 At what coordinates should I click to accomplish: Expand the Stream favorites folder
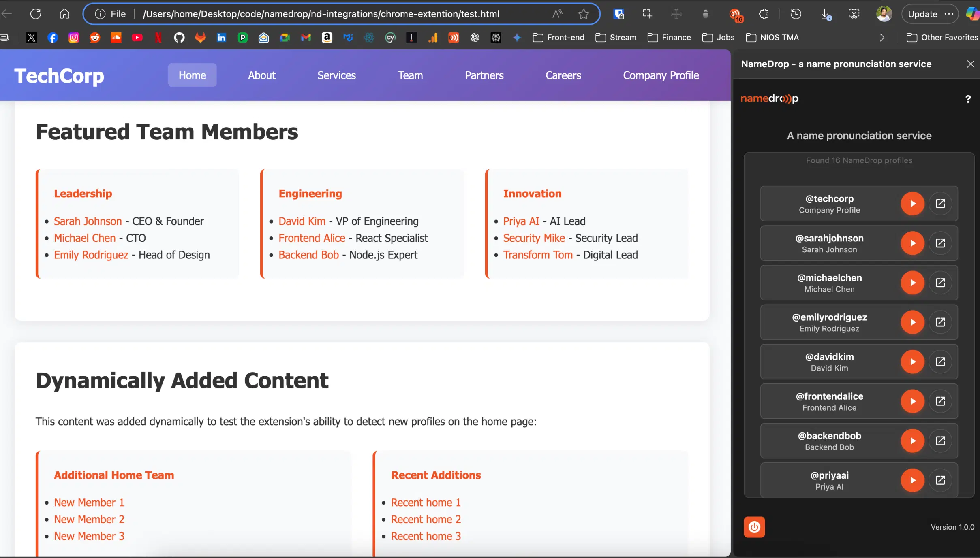(x=616, y=38)
